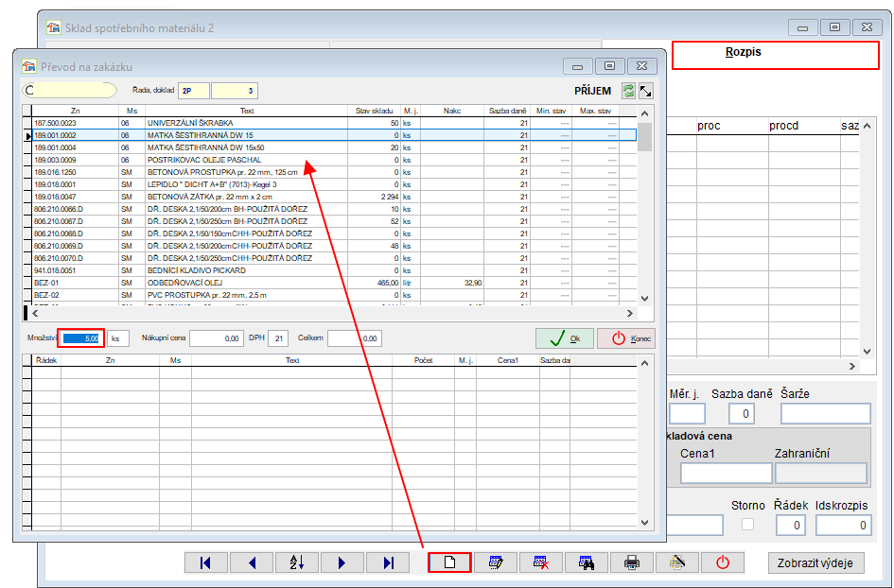
Task: Select row ODBEDŇOVACÍ OLEJ
Action: [x=334, y=283]
